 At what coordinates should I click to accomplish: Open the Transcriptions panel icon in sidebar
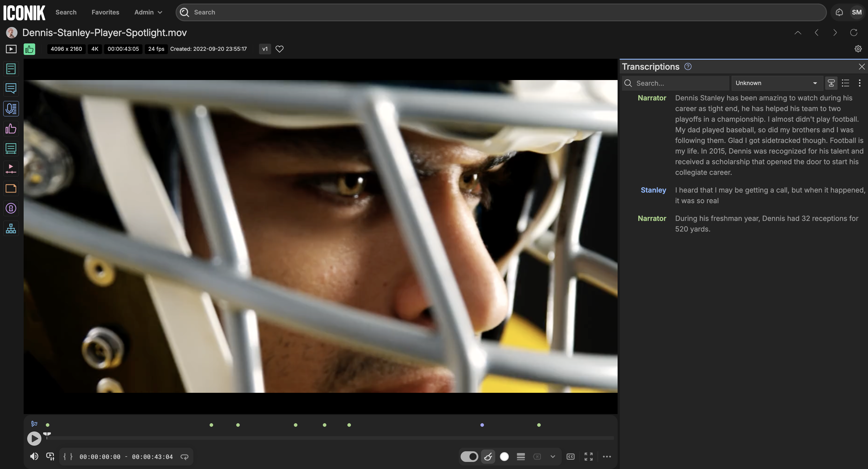[11, 109]
